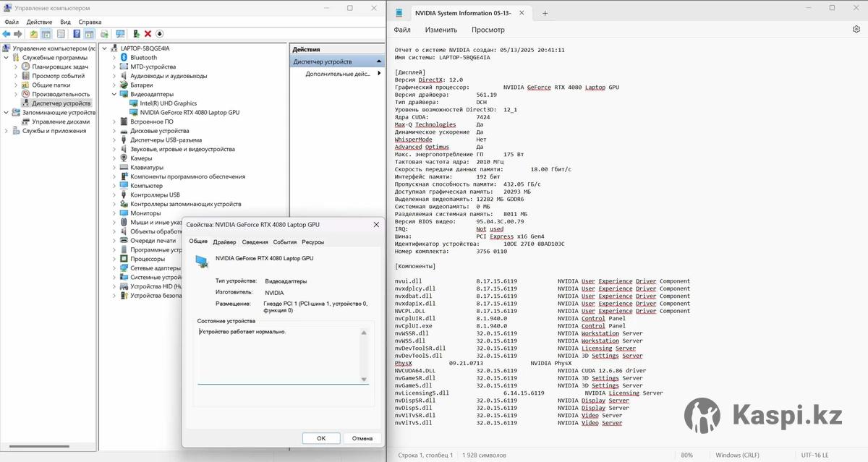Expand Службы и приложения node

coord(7,131)
